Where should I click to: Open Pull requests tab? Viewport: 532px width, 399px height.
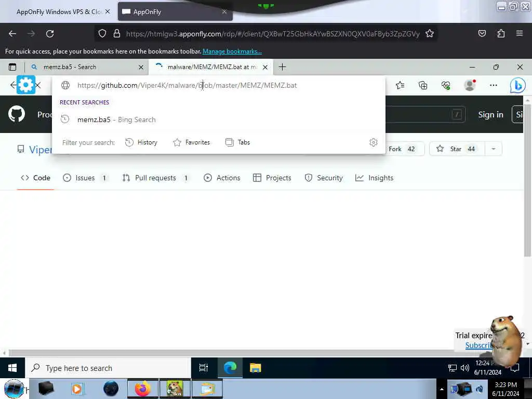[156, 178]
